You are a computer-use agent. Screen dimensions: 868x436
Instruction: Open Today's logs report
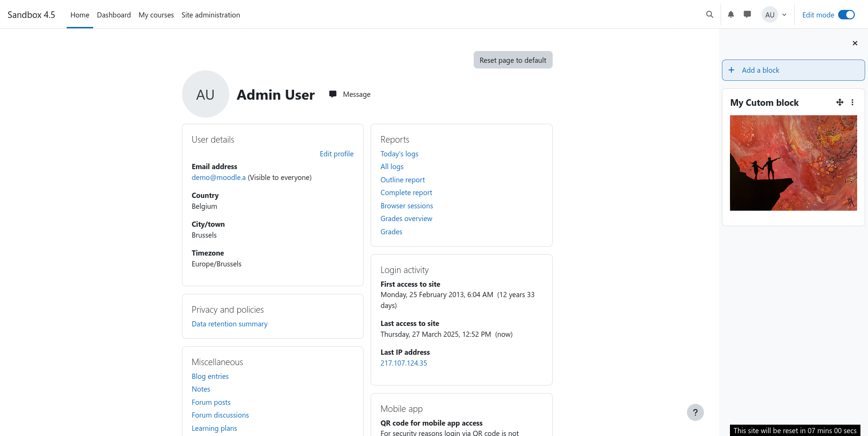pos(399,154)
